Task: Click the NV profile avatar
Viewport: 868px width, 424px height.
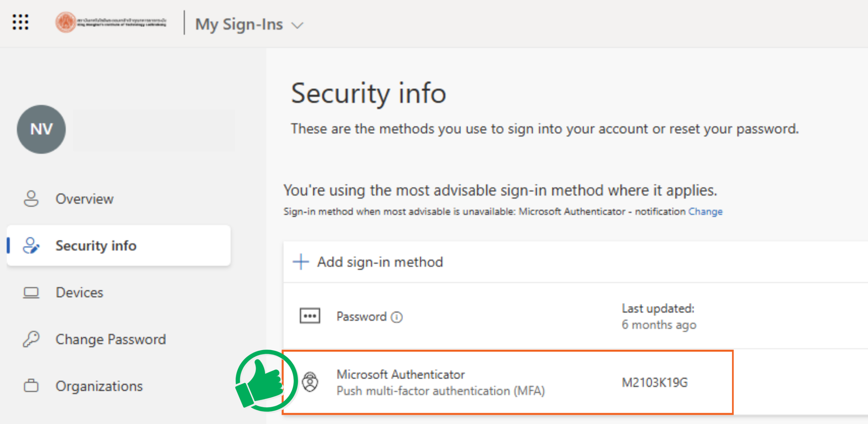Action: pyautogui.click(x=41, y=129)
